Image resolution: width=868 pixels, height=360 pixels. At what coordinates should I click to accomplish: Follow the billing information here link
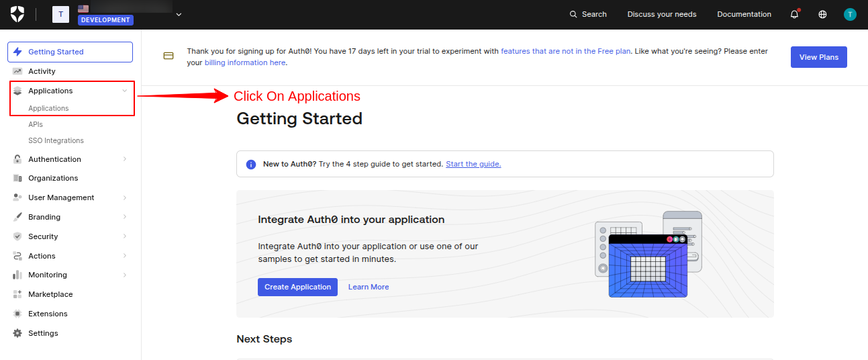[x=245, y=62]
